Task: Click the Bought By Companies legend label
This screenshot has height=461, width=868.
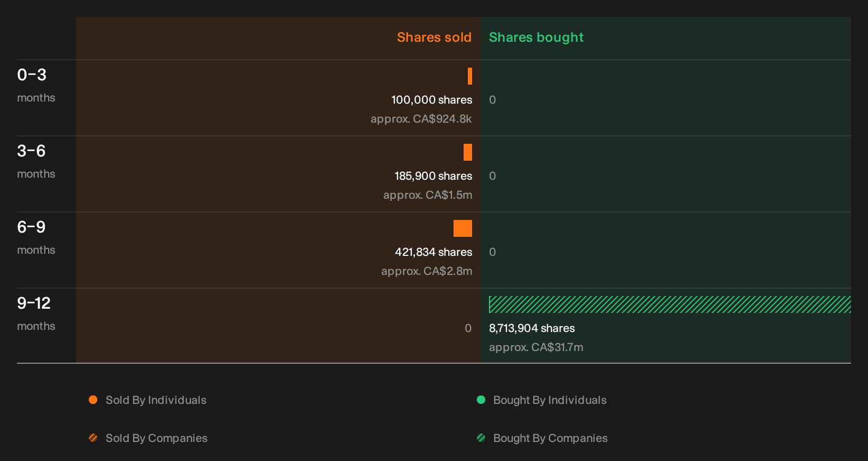Action: [550, 438]
